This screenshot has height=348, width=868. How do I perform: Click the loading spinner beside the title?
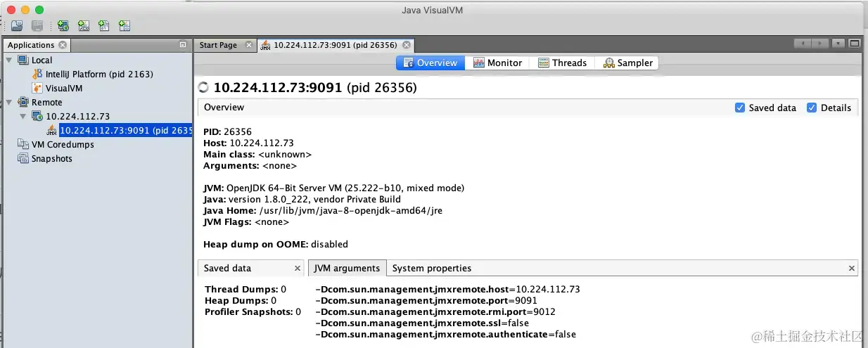204,88
